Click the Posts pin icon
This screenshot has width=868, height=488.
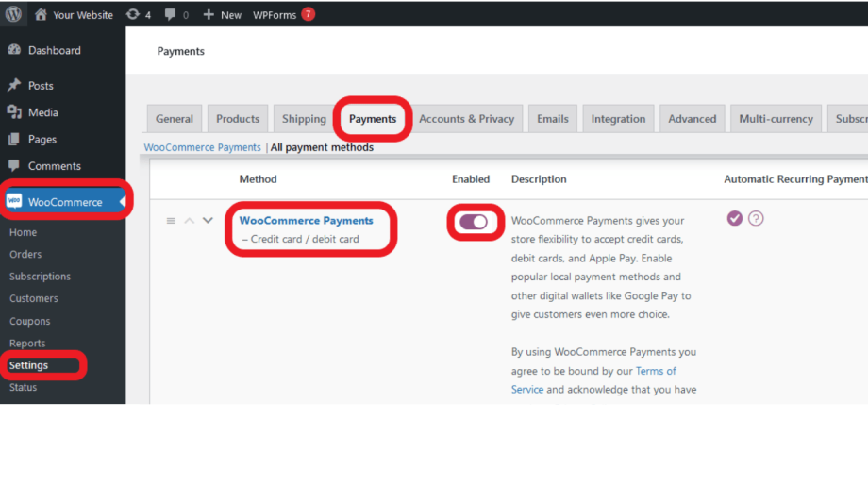tap(14, 85)
